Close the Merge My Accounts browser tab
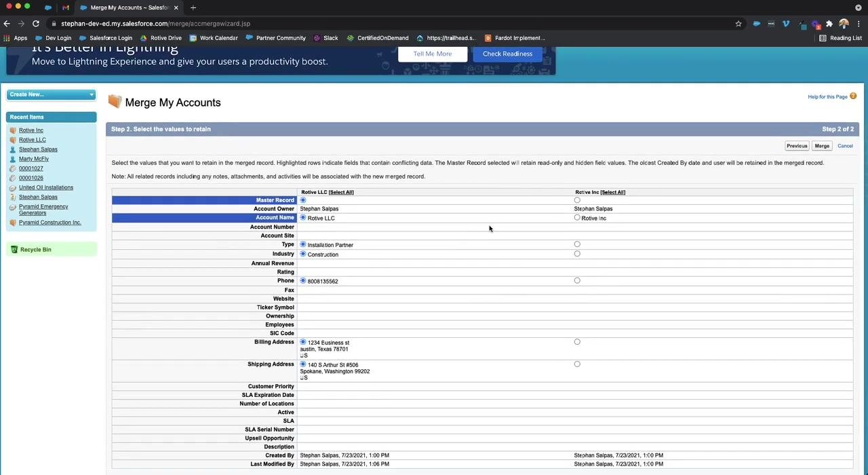 coord(176,7)
